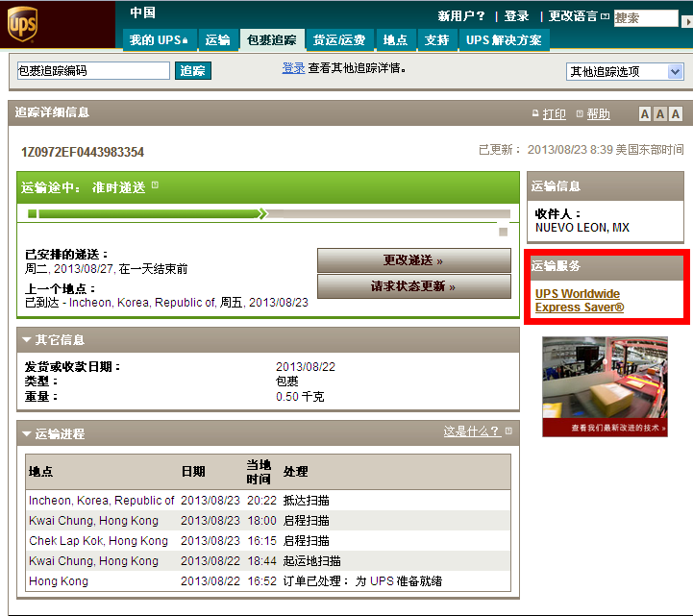Click the 搜索 search field

pyautogui.click(x=646, y=18)
